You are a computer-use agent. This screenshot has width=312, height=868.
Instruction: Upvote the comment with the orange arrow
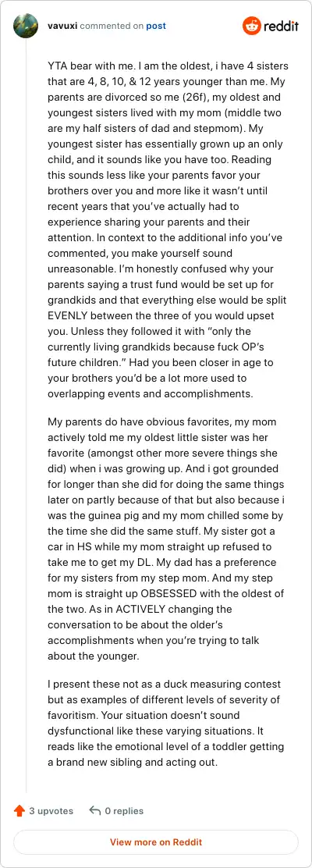point(19,811)
